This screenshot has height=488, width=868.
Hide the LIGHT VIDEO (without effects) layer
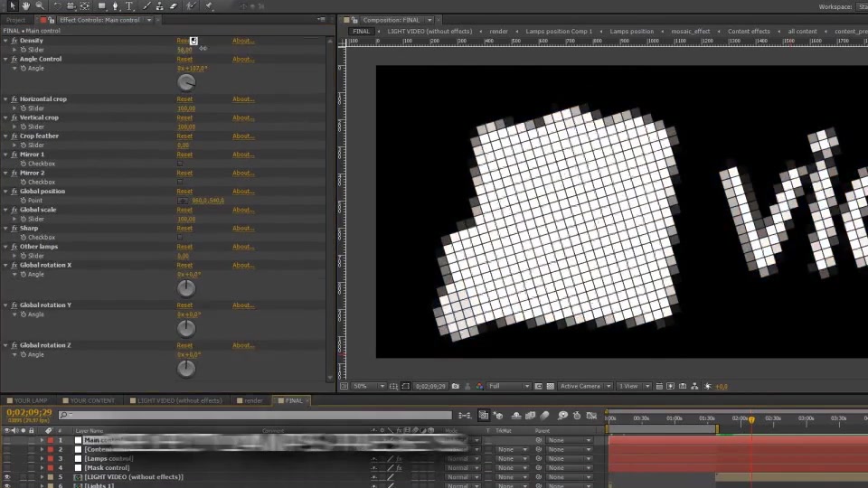tap(6, 477)
